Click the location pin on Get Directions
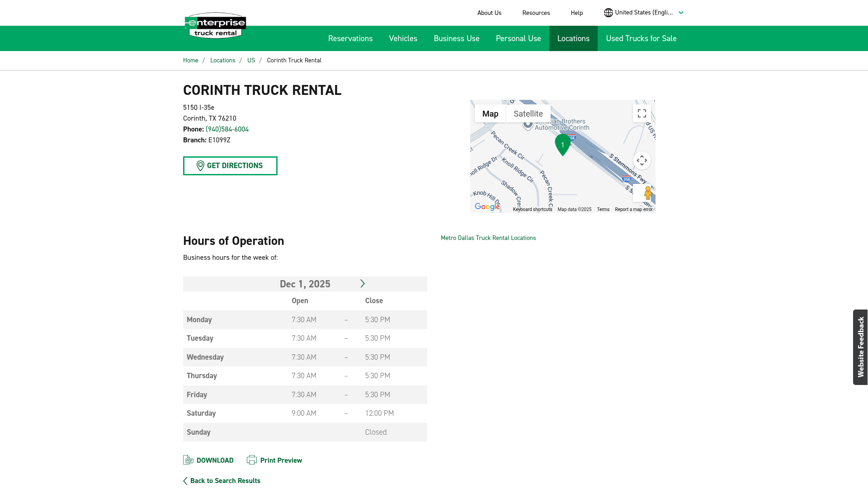Image resolution: width=868 pixels, height=488 pixels. pyautogui.click(x=199, y=166)
